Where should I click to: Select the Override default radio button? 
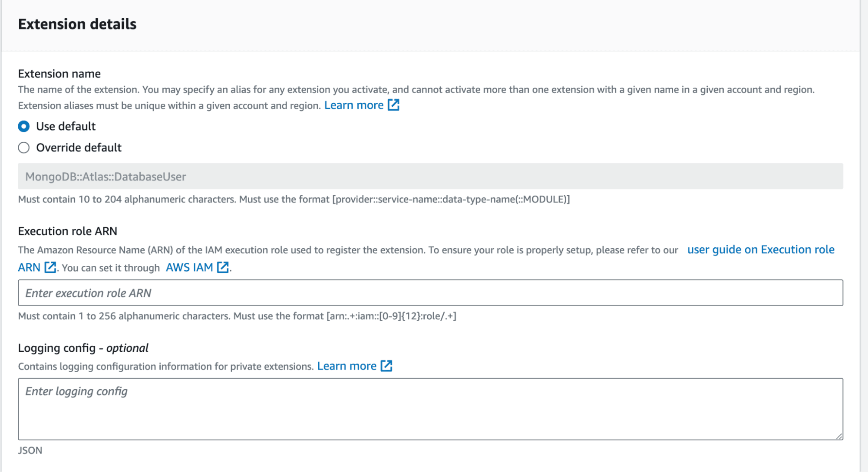point(23,147)
